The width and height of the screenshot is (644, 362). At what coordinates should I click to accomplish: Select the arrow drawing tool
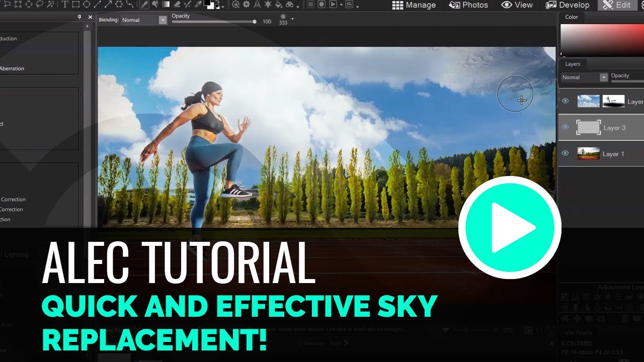(x=108, y=5)
